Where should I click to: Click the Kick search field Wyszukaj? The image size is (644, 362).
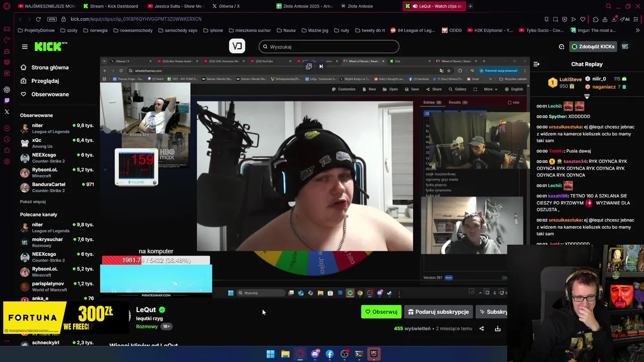329,47
